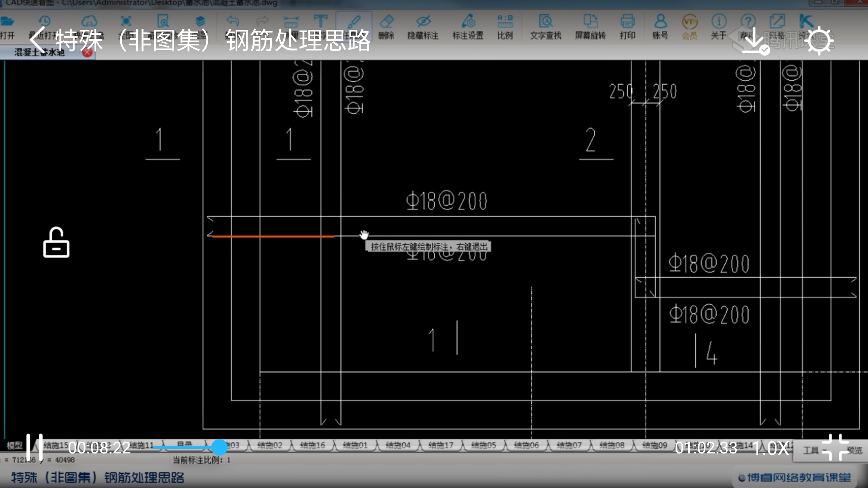The height and width of the screenshot is (488, 868).
Task: Change the 1.0X playback speed
Action: (771, 448)
